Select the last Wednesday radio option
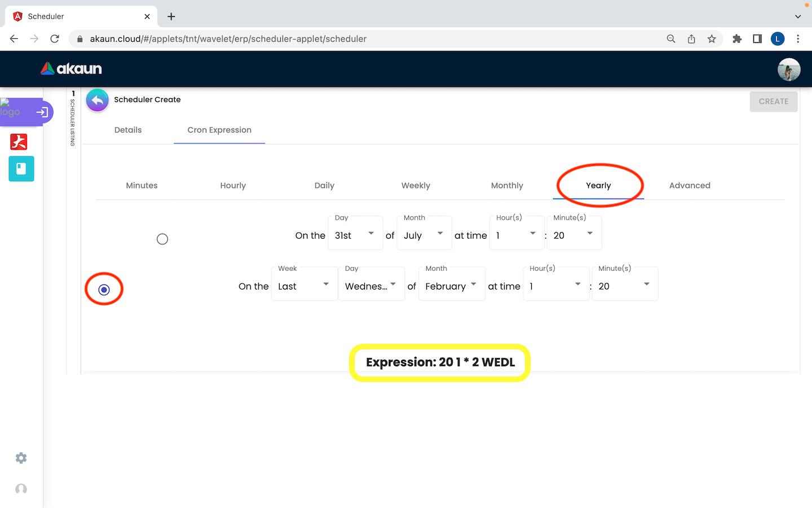The image size is (812, 508). click(x=104, y=290)
